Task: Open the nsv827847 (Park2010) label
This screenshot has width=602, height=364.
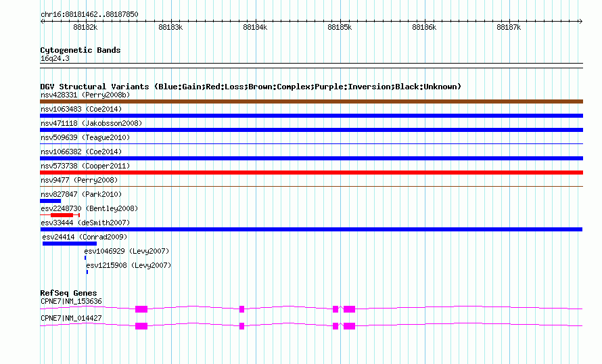Action: tap(81, 194)
